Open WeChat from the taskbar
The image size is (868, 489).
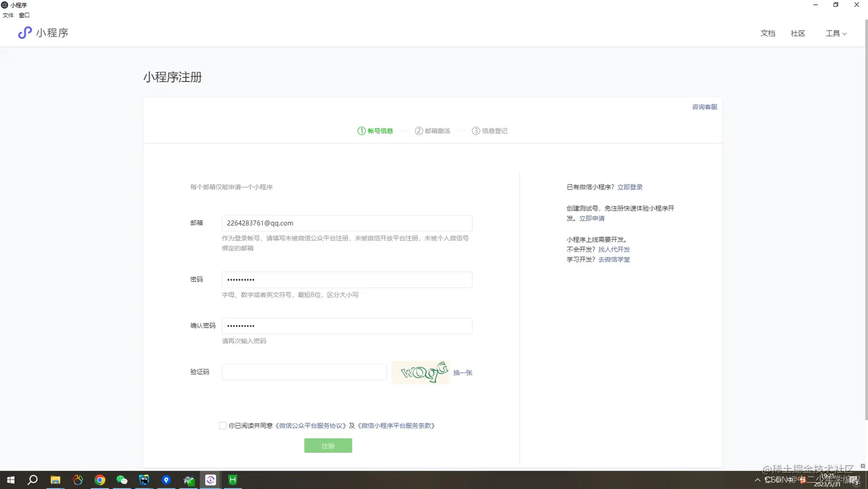122,480
